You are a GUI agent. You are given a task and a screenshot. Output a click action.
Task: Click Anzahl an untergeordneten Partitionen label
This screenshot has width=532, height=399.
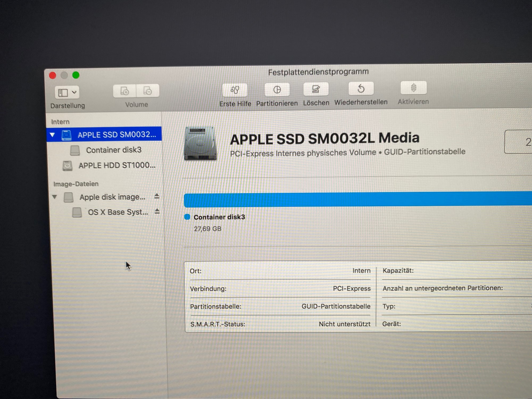[443, 288]
